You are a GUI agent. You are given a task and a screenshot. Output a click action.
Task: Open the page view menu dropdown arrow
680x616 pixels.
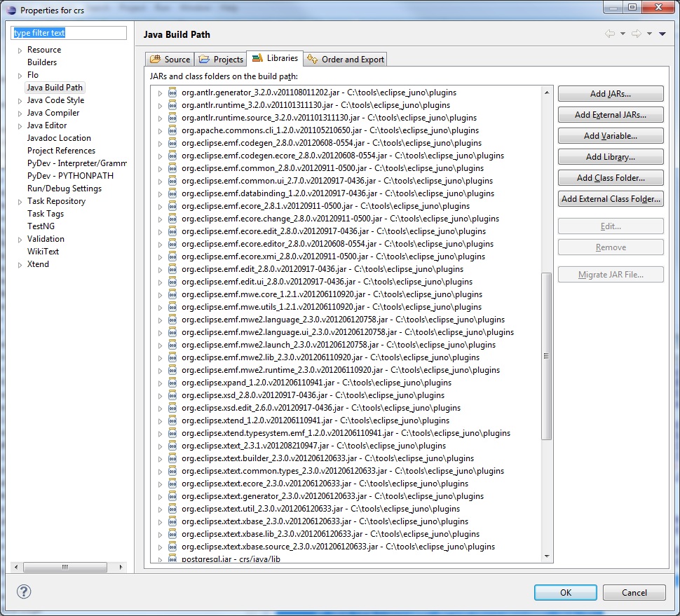(x=662, y=34)
